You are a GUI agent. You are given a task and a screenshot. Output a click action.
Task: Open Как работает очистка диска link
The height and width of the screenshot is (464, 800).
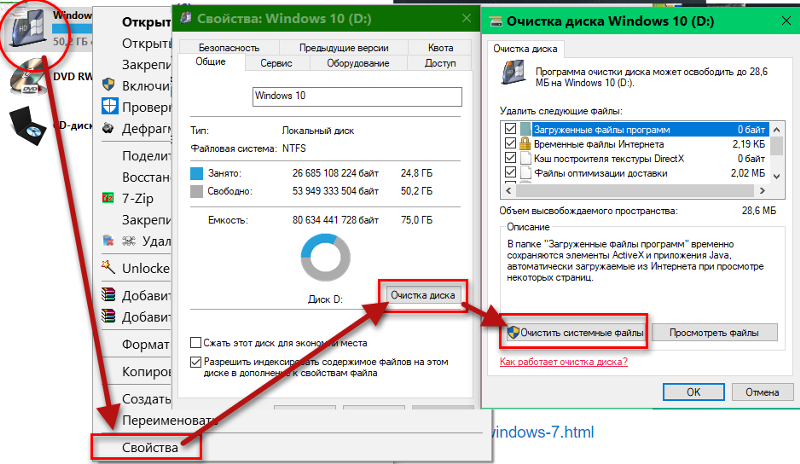[x=563, y=362]
